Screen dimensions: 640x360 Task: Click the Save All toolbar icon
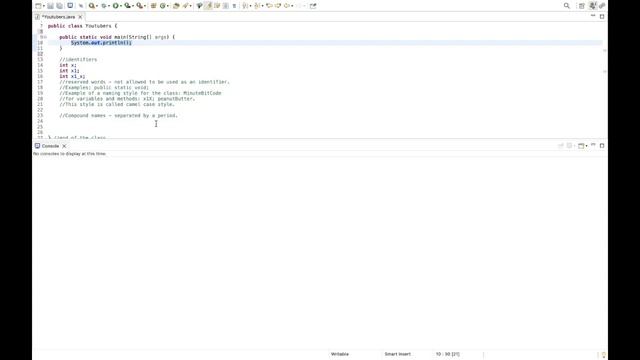coord(60,6)
